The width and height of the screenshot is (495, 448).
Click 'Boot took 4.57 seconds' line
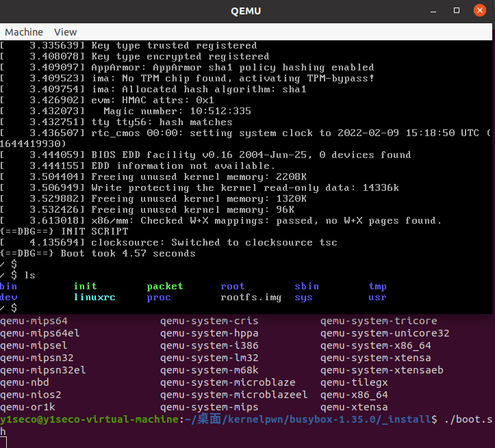click(x=98, y=254)
